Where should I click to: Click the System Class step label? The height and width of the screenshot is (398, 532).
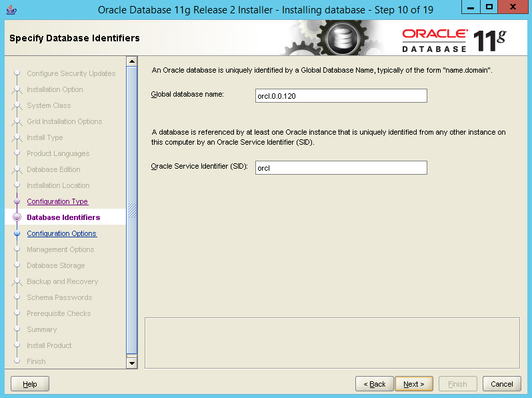49,105
